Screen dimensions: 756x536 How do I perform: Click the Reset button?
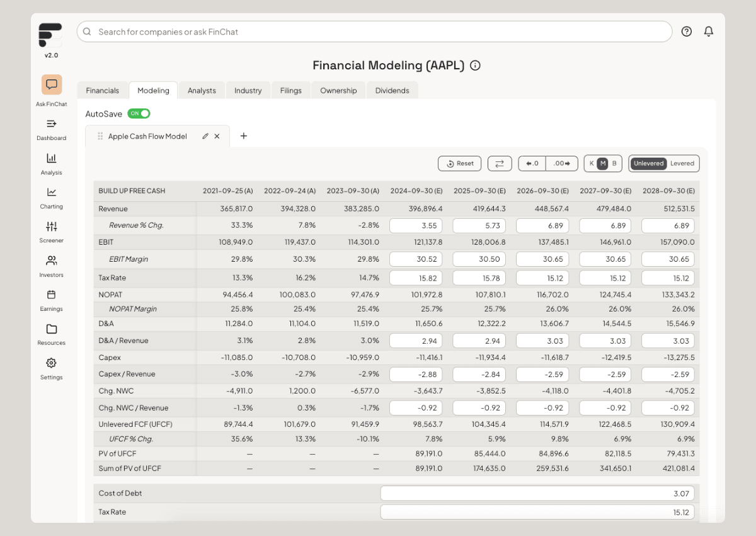point(460,163)
